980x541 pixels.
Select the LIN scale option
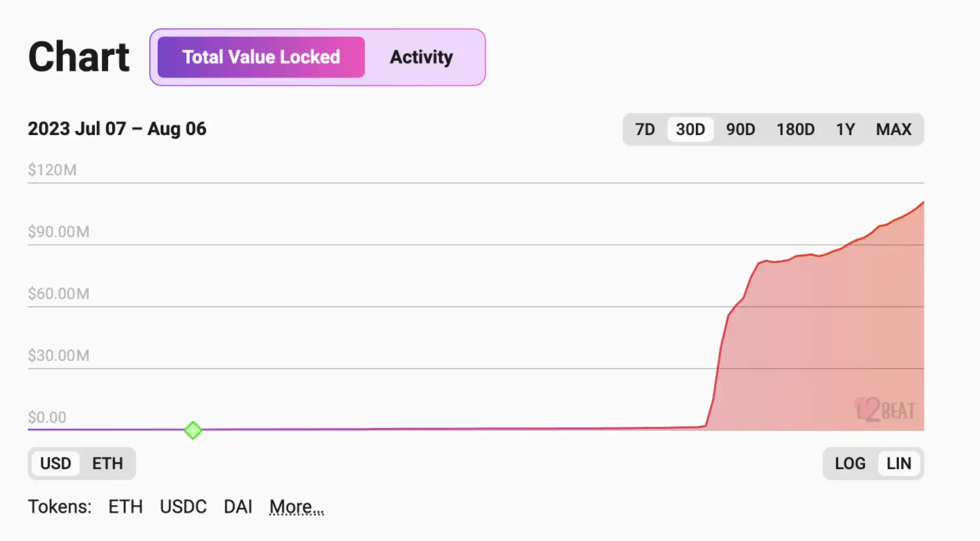tap(899, 463)
